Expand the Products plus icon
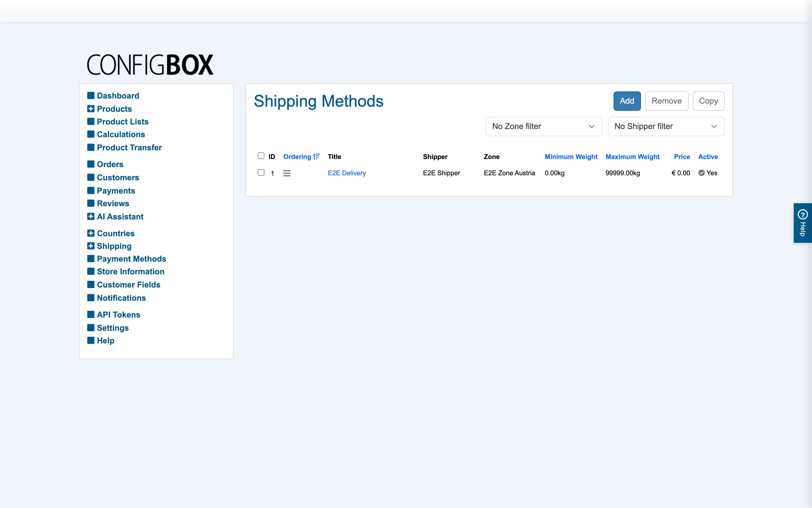The width and height of the screenshot is (812, 508). pos(91,108)
